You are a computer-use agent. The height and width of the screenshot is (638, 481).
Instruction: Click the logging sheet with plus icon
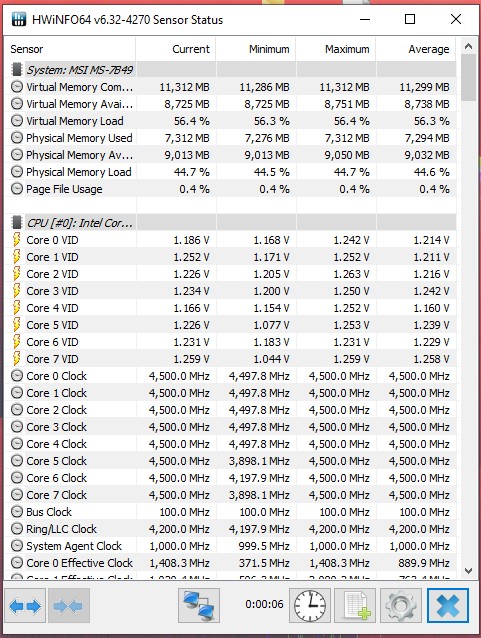[x=356, y=606]
